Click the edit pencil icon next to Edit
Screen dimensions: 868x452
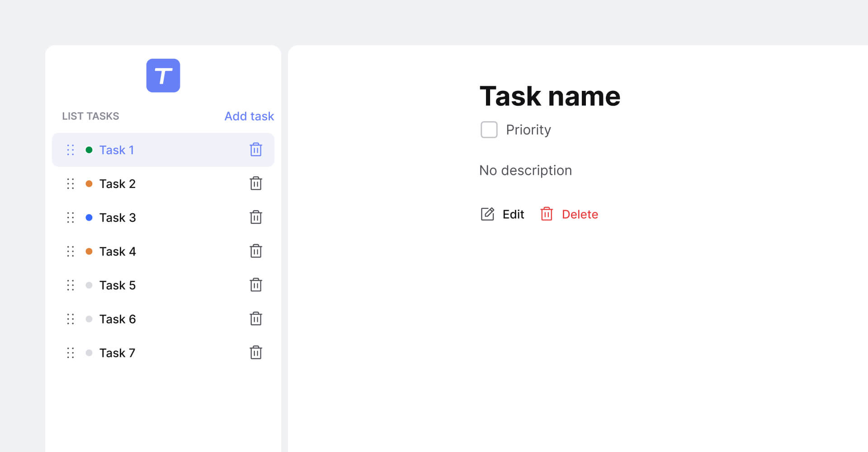[x=487, y=214]
